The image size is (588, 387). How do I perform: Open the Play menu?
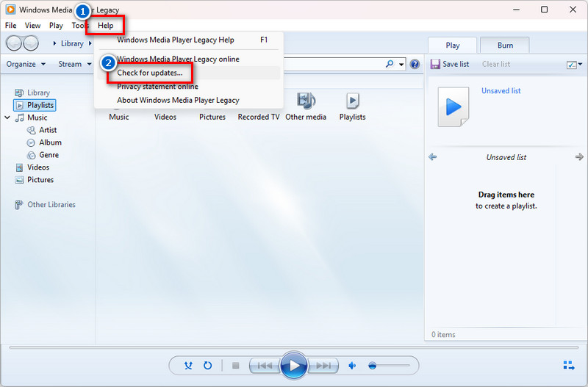point(56,26)
